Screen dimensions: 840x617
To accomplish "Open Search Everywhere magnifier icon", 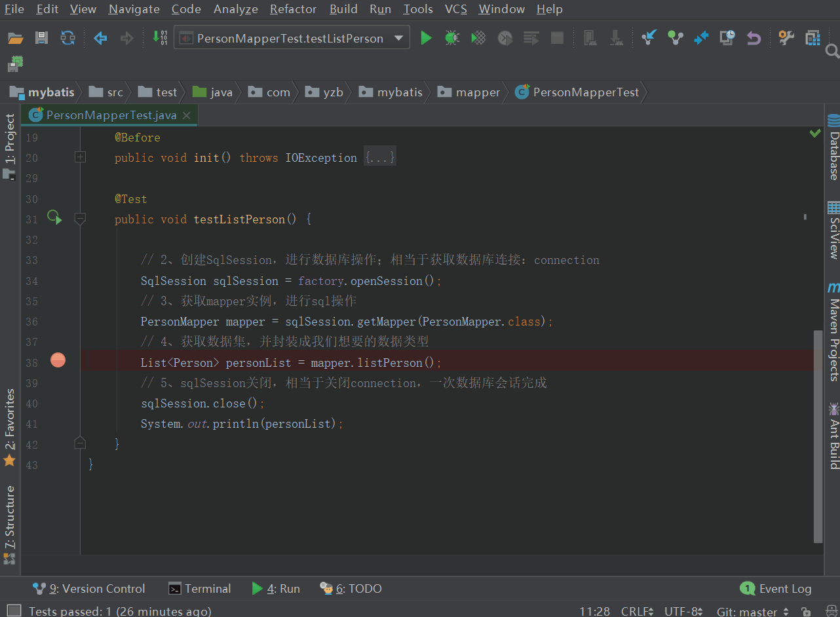I will click(832, 51).
